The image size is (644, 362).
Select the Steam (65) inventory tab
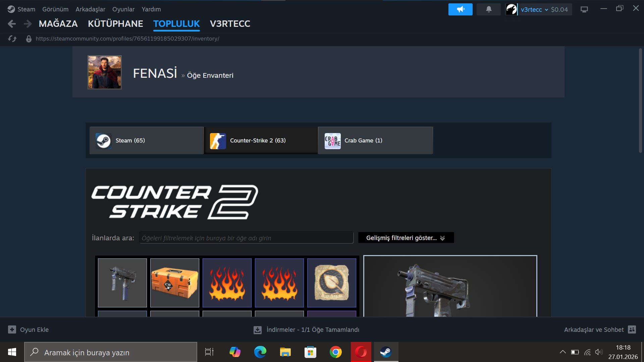pos(147,140)
